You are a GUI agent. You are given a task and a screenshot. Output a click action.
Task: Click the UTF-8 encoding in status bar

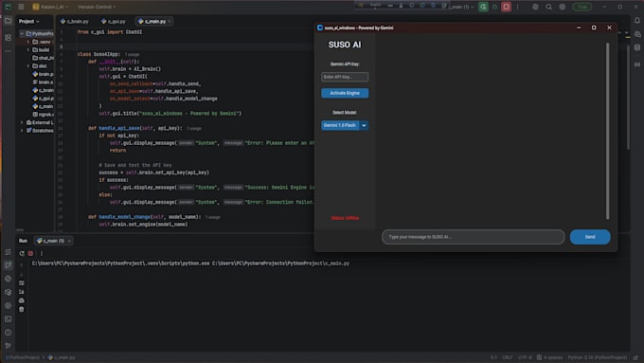[x=525, y=357]
